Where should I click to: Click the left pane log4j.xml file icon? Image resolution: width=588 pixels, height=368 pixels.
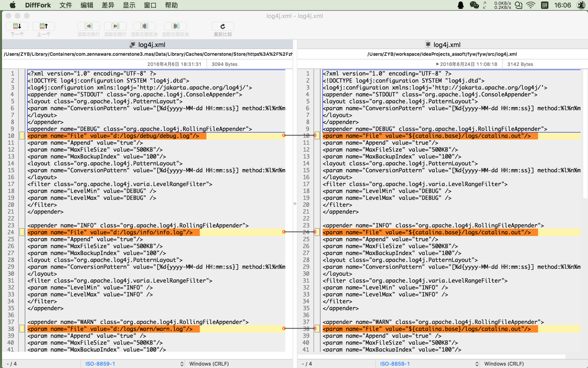point(133,45)
